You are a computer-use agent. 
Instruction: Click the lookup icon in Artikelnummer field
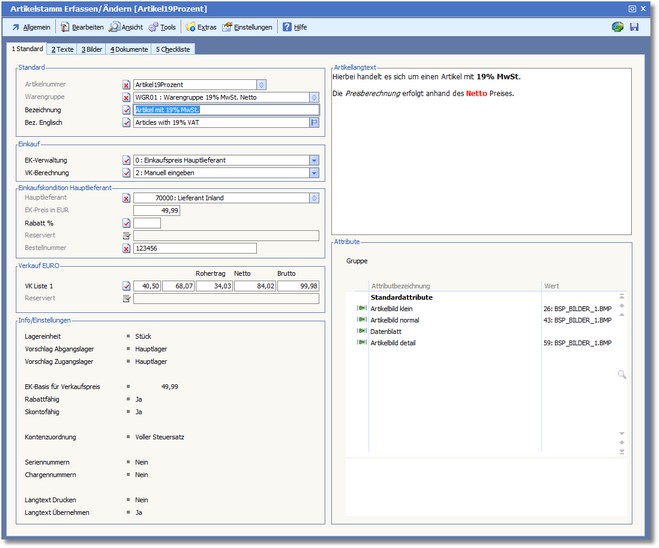[261, 85]
